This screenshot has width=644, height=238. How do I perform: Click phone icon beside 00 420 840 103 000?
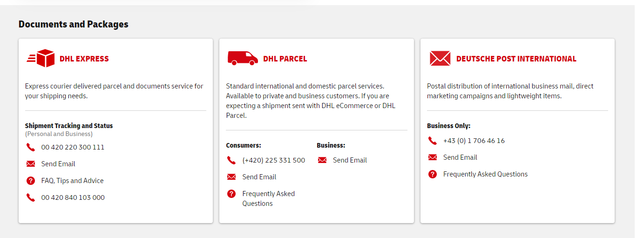[31, 197]
